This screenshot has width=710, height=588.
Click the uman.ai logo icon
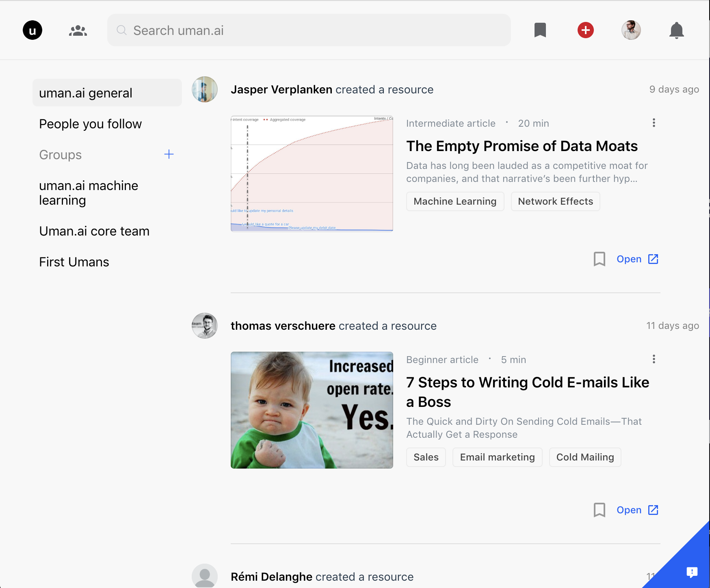(32, 30)
